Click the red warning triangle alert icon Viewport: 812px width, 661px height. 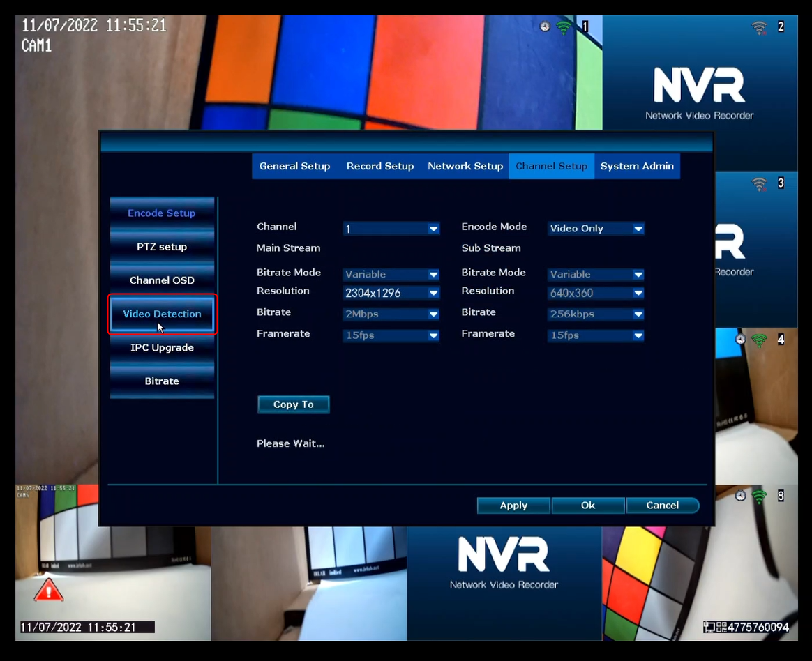(49, 590)
